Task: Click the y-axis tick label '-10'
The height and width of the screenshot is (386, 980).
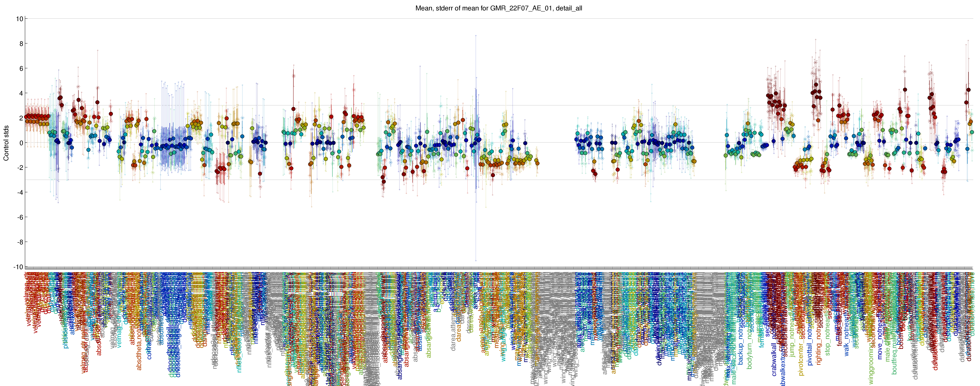Action: [18, 267]
